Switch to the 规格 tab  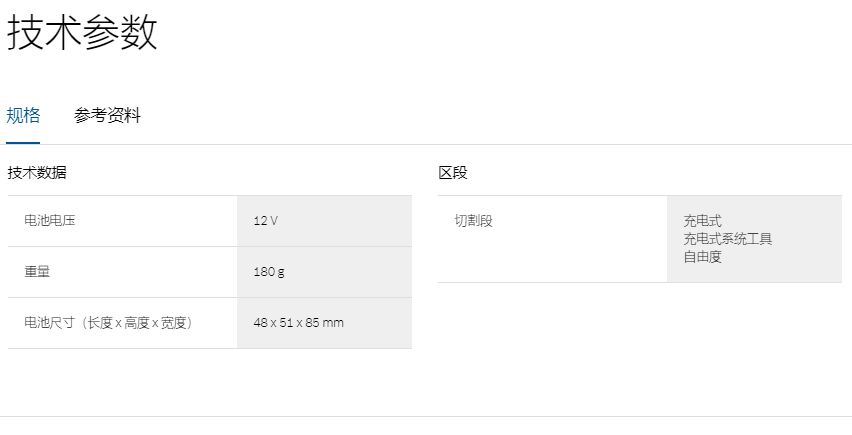(x=23, y=115)
